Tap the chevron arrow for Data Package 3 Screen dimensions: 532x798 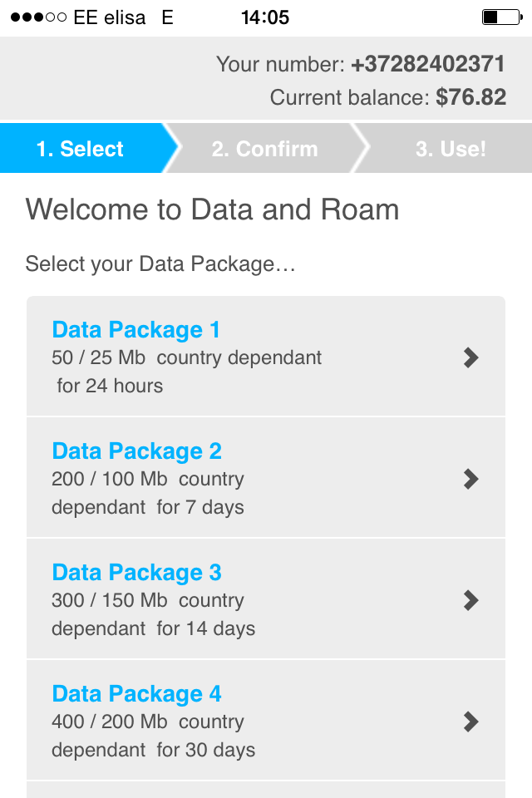(x=471, y=600)
